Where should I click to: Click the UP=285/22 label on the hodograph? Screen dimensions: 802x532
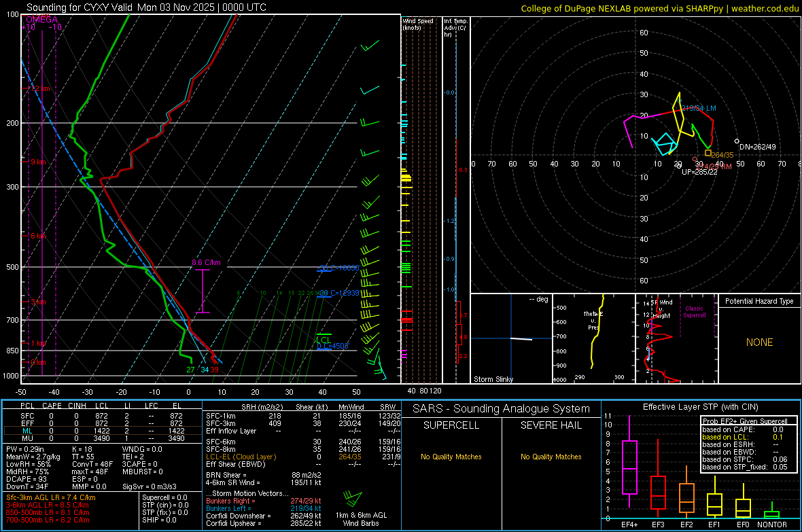click(x=699, y=172)
